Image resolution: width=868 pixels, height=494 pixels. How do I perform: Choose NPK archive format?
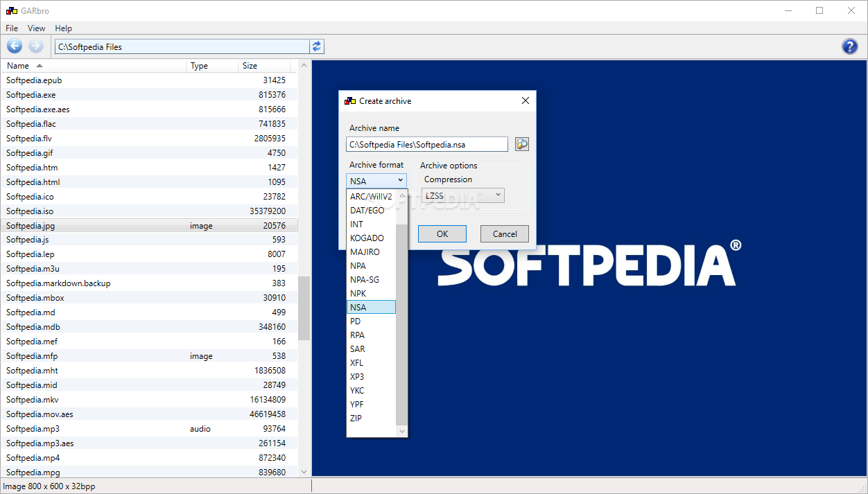[371, 293]
